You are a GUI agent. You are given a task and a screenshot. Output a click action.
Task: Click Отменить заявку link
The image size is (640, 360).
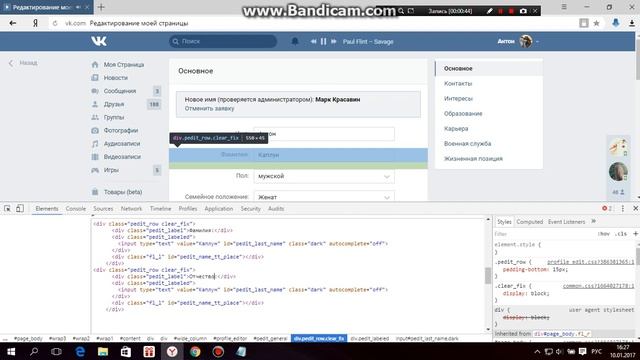click(209, 109)
